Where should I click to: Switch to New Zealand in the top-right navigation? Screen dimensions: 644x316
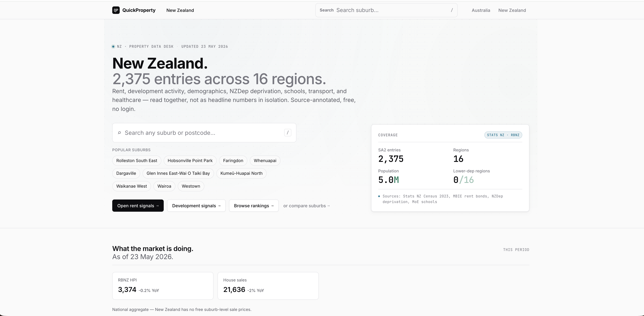coord(512,10)
